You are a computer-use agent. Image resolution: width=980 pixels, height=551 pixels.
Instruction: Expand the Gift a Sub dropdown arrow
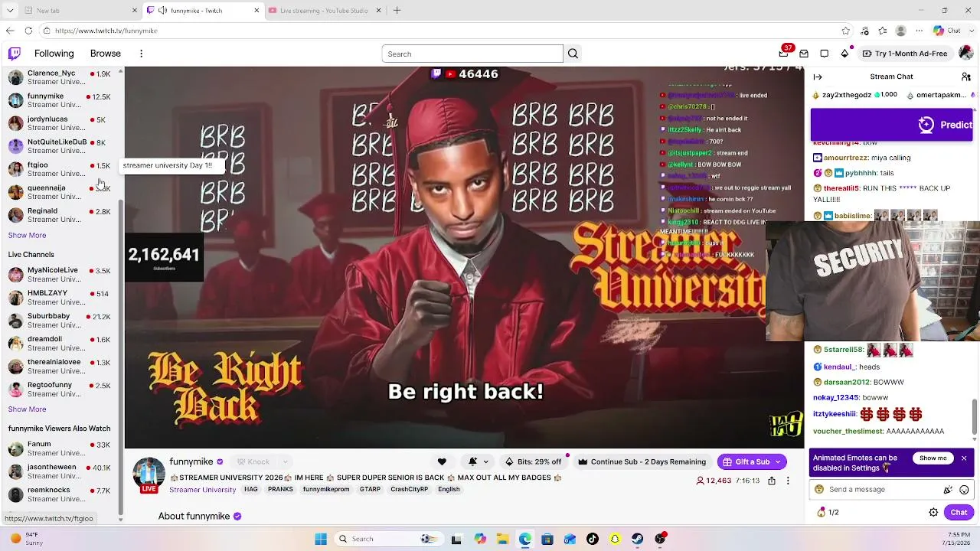[778, 461]
